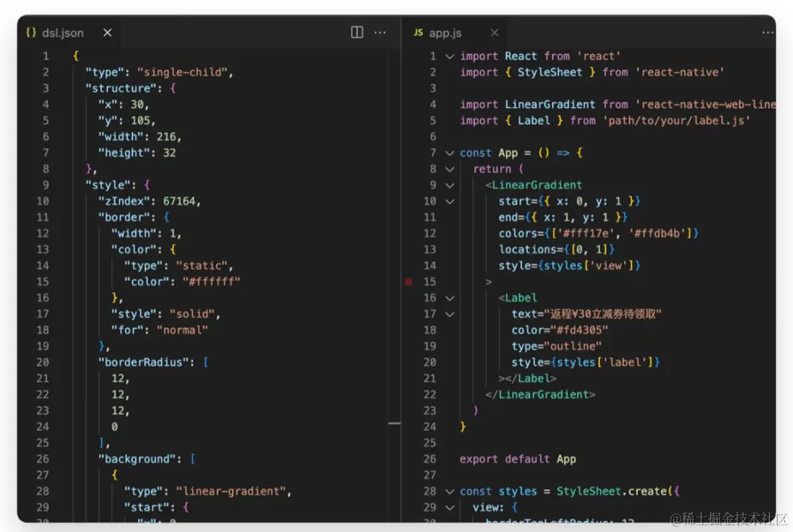
Task: Click the color="#fd4305" attribute
Action: tap(560, 330)
